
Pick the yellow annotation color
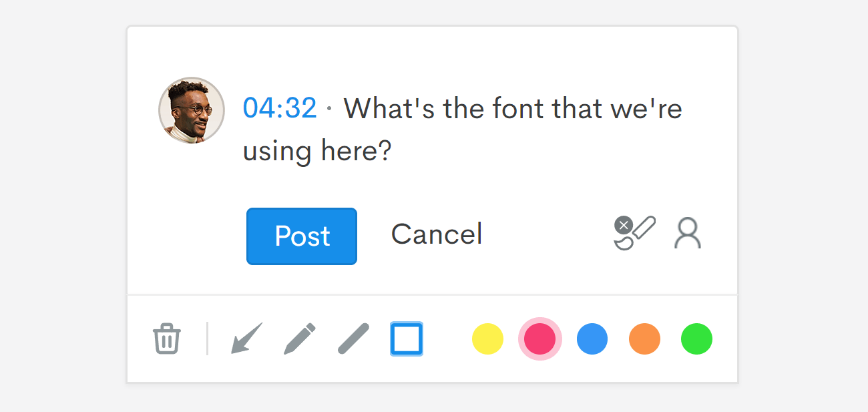487,339
